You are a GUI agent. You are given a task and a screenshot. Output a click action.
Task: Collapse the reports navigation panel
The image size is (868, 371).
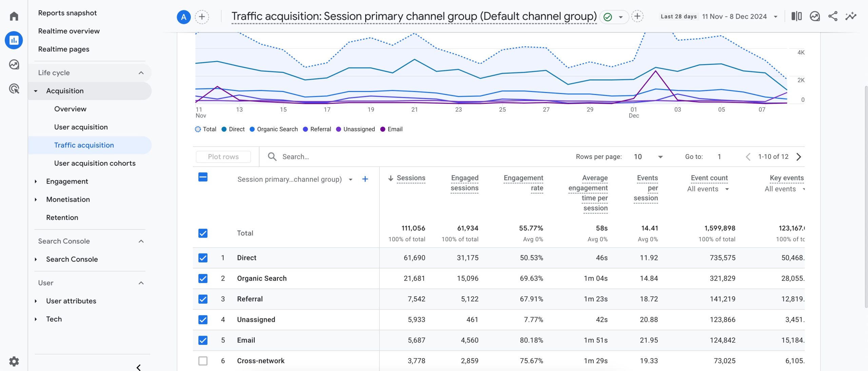tap(138, 367)
